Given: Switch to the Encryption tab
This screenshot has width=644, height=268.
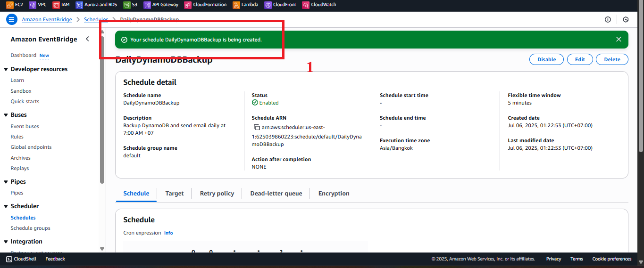Looking at the screenshot, I should [x=334, y=193].
